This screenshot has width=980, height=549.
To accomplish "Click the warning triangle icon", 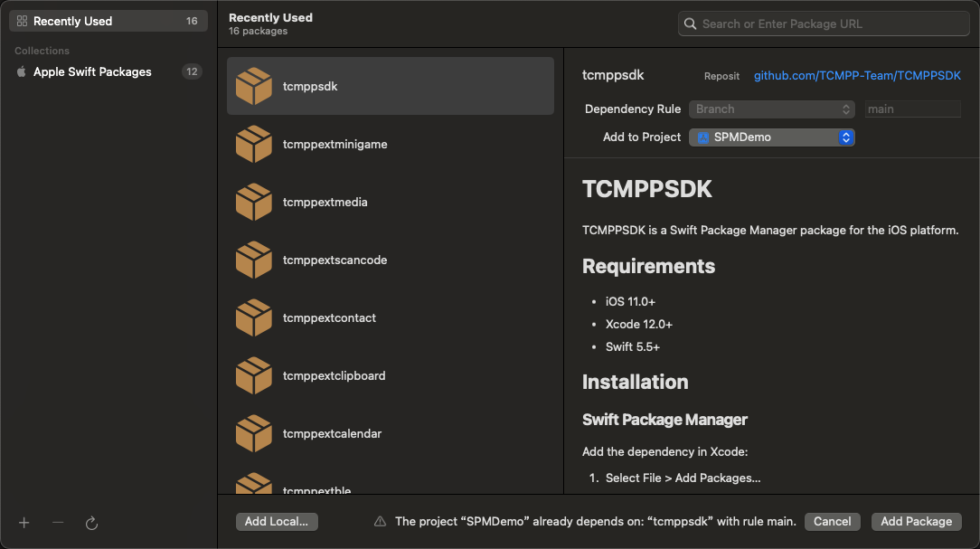I will coord(380,522).
